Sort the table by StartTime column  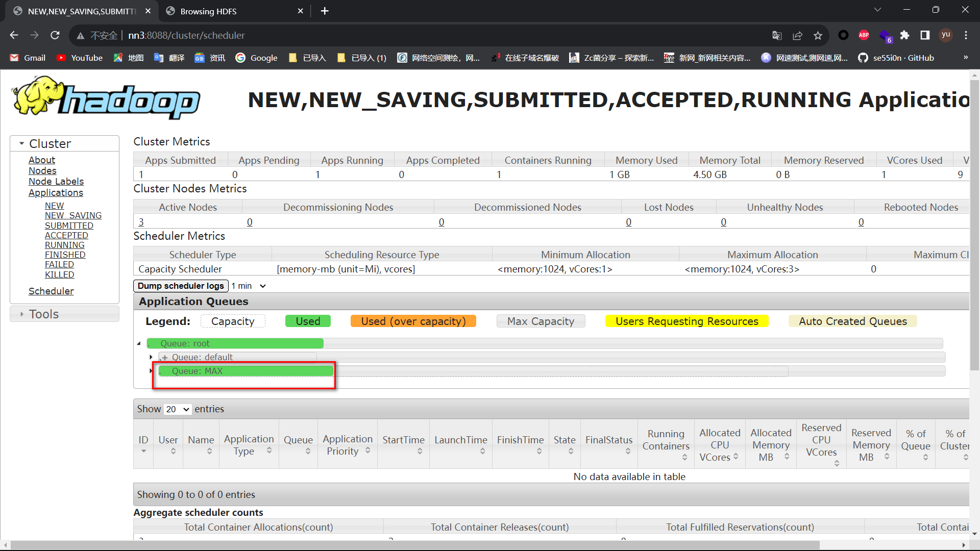click(x=403, y=440)
